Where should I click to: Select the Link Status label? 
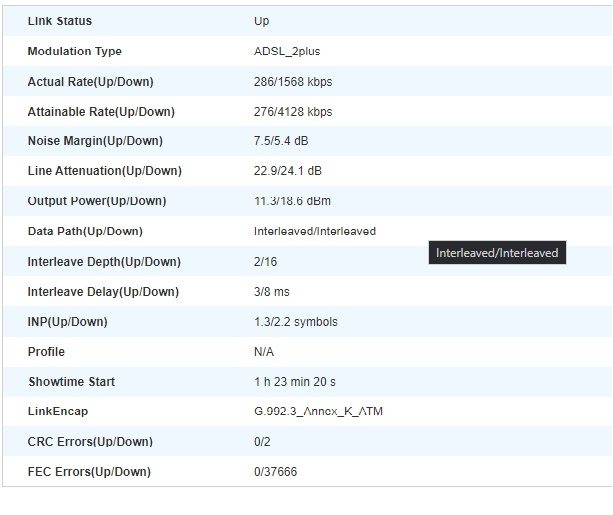(x=59, y=21)
